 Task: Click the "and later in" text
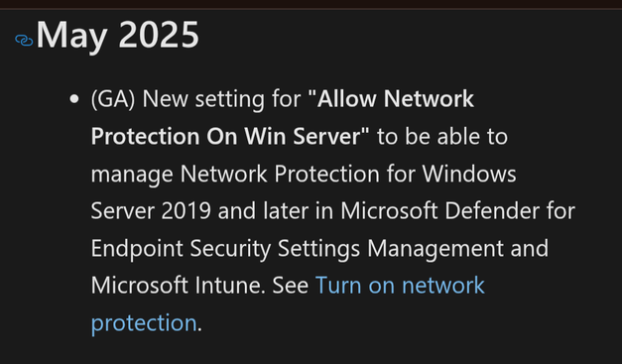pos(276,210)
